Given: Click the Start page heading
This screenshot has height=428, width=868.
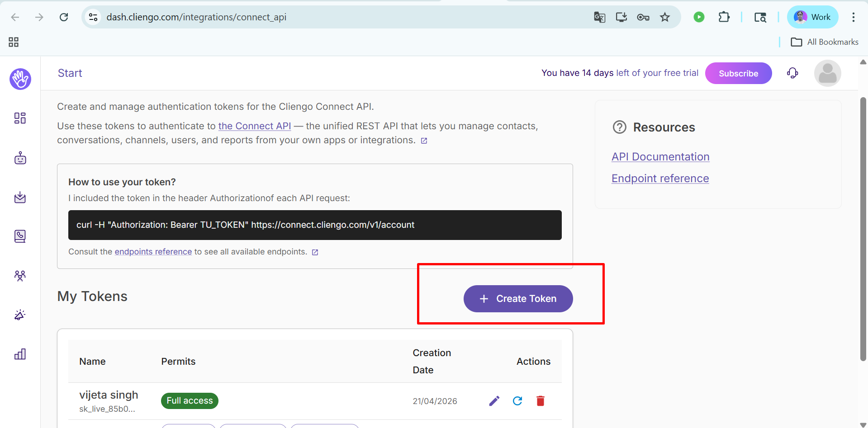Looking at the screenshot, I should click(x=70, y=73).
